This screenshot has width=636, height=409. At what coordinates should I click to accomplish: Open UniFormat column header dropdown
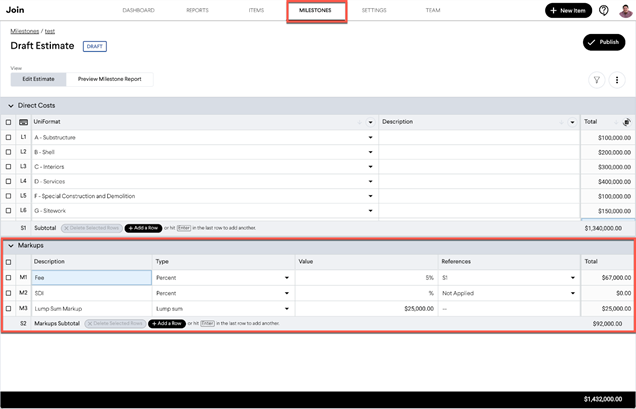(370, 122)
